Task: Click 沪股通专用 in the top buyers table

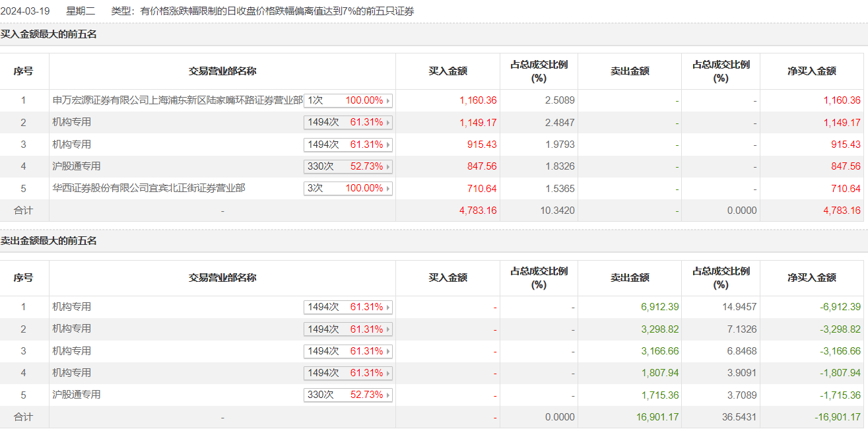Action: click(x=77, y=166)
